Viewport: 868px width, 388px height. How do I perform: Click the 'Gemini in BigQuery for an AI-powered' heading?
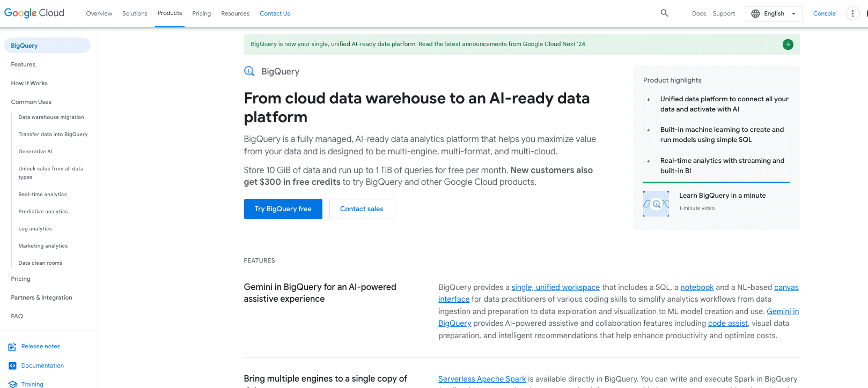point(320,293)
